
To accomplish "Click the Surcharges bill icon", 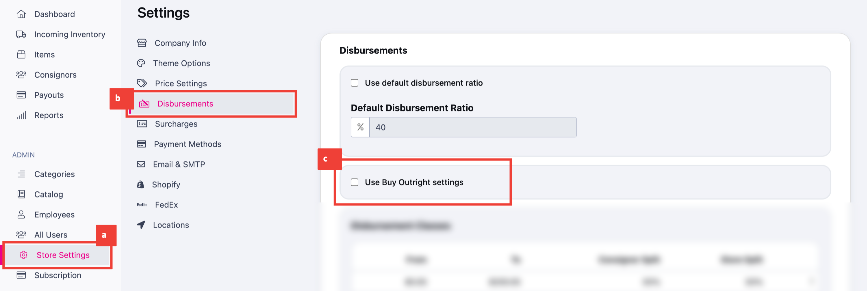I will coord(142,124).
